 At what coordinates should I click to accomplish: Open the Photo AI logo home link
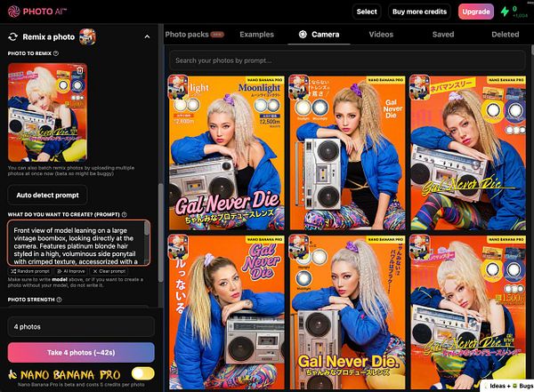pos(36,12)
